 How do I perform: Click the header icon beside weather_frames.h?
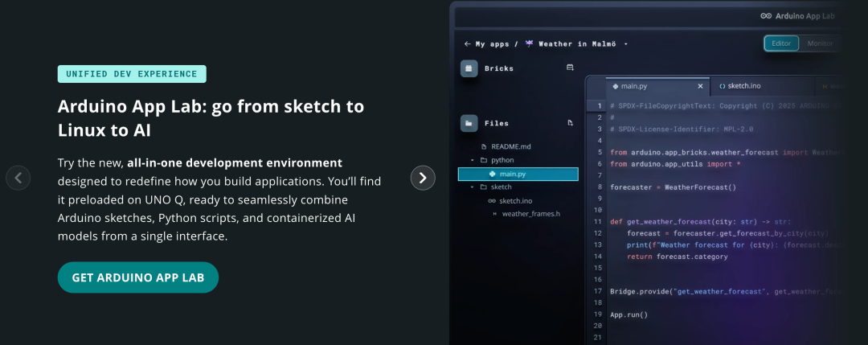[x=494, y=214]
